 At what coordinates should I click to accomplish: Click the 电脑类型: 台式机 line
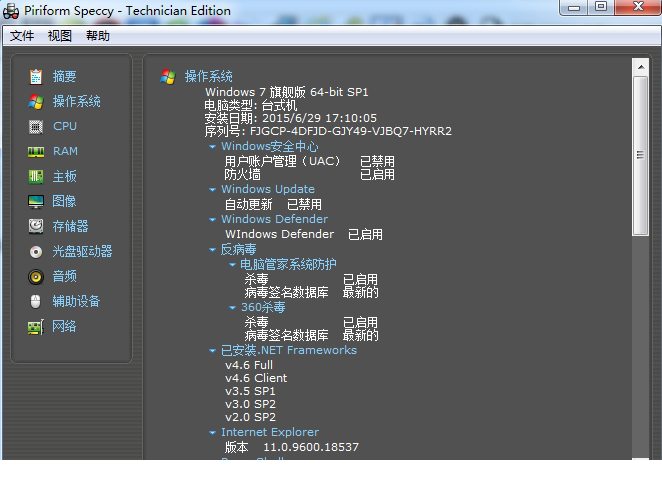click(250, 105)
